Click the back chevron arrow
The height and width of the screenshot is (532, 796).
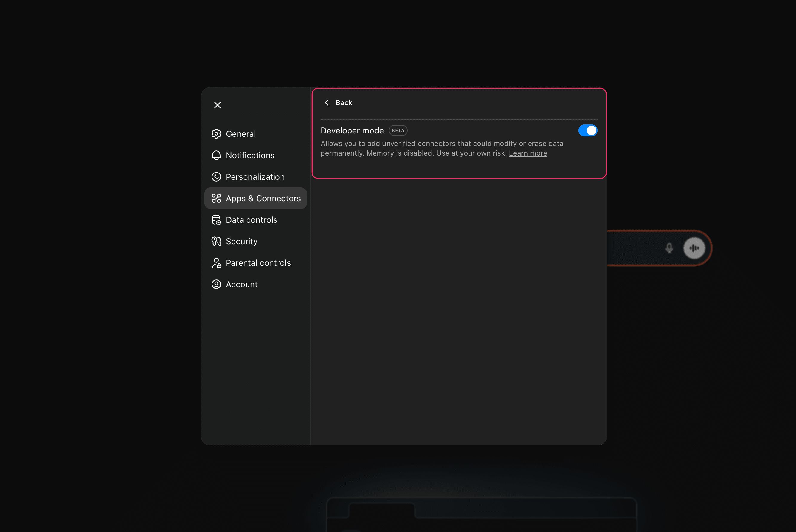coord(327,103)
